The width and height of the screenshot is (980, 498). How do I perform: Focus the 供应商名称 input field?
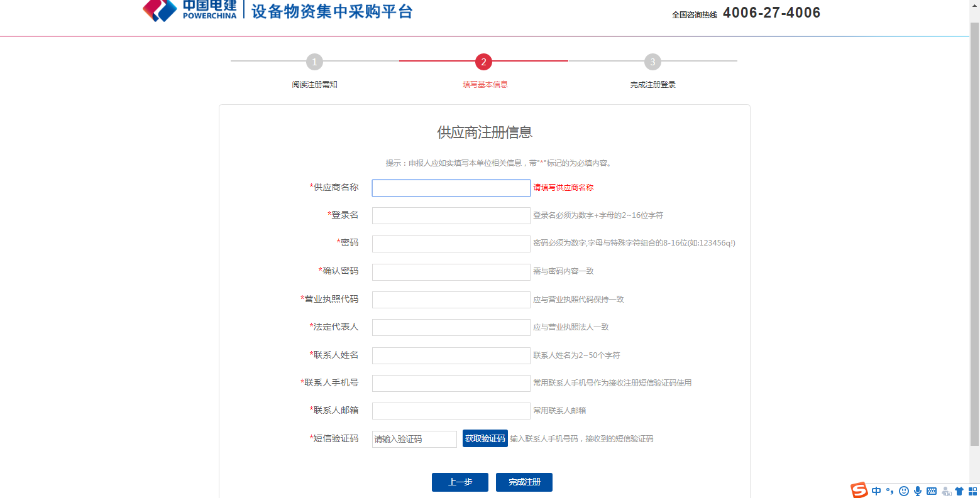tap(451, 188)
